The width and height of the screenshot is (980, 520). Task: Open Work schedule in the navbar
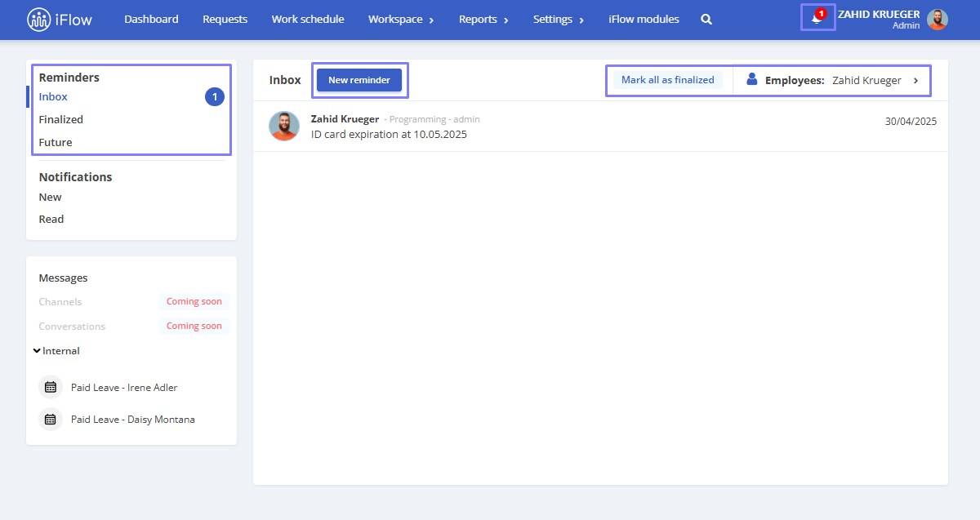point(308,19)
